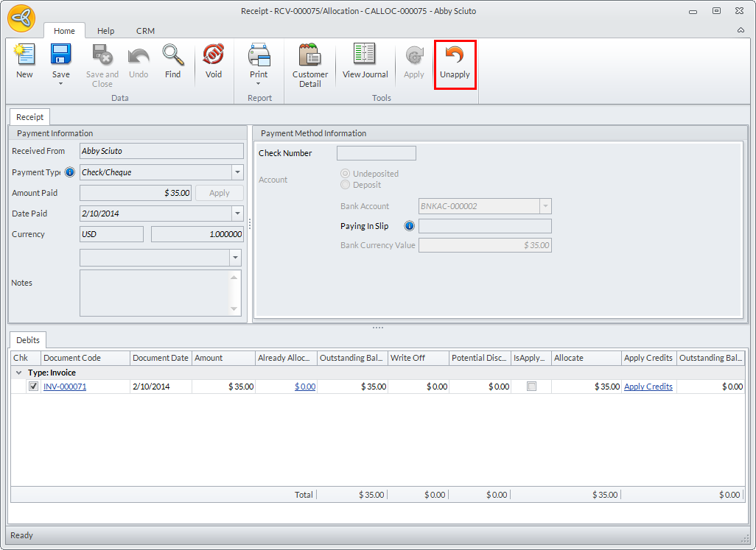Open the Date Paid dropdown calendar
The height and width of the screenshot is (550, 756).
(237, 214)
